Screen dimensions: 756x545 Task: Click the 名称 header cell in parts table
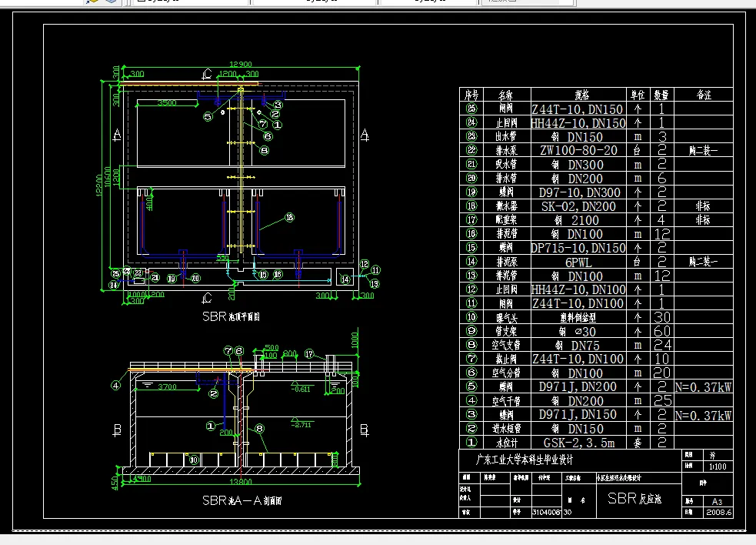[506, 95]
